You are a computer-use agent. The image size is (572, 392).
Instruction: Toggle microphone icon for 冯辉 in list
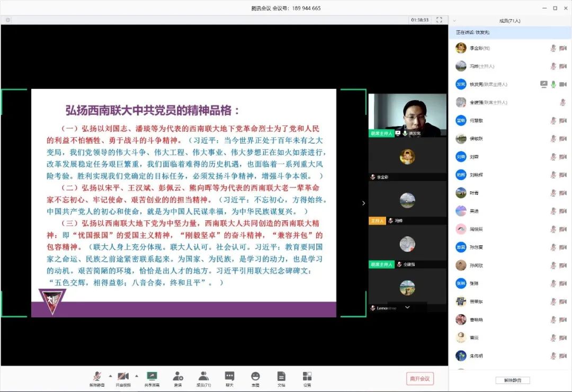point(553,66)
